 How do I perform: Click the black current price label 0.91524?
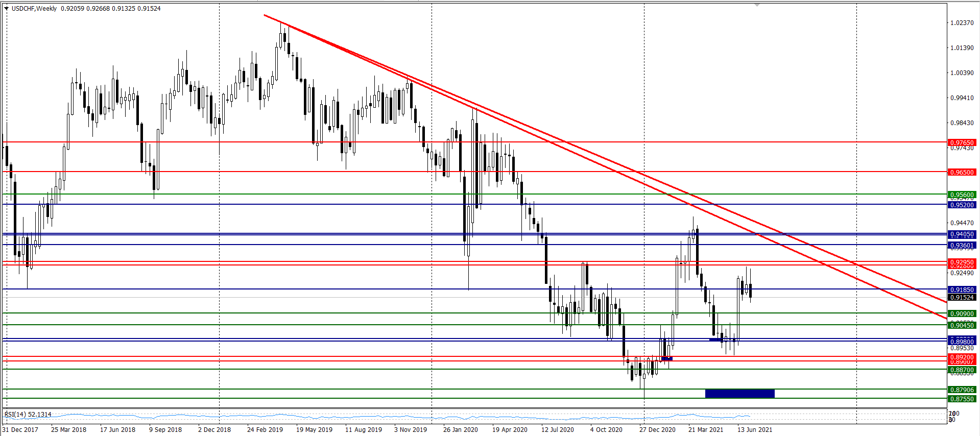[x=962, y=298]
